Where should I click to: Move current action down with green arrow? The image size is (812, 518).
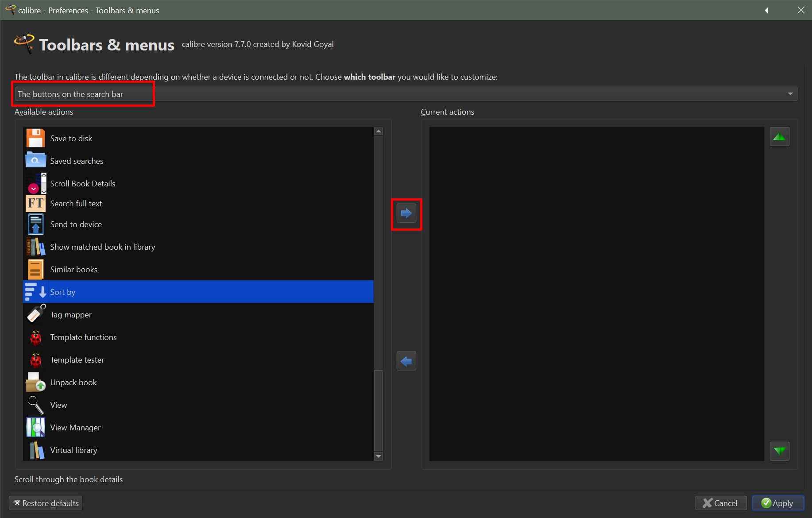click(x=780, y=451)
